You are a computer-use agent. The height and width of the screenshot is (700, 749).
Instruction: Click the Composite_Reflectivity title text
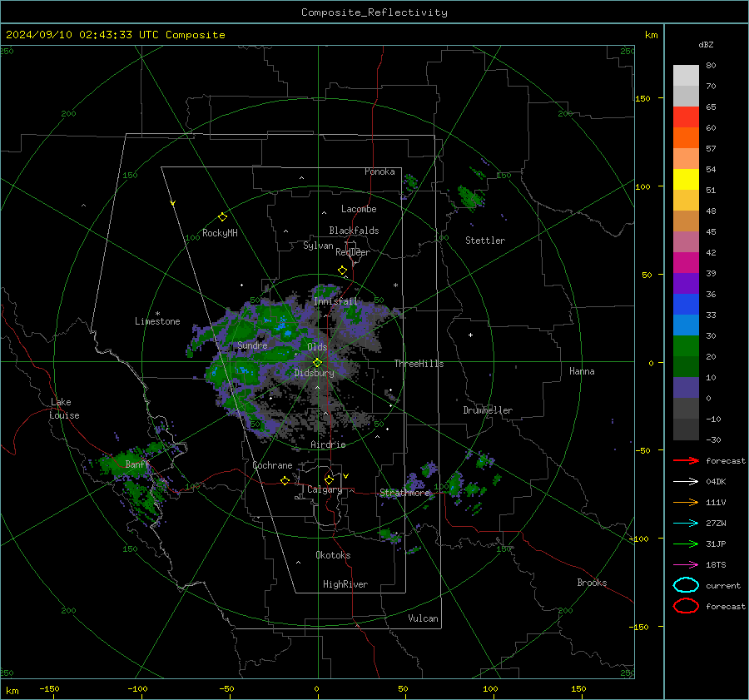pyautogui.click(x=374, y=12)
